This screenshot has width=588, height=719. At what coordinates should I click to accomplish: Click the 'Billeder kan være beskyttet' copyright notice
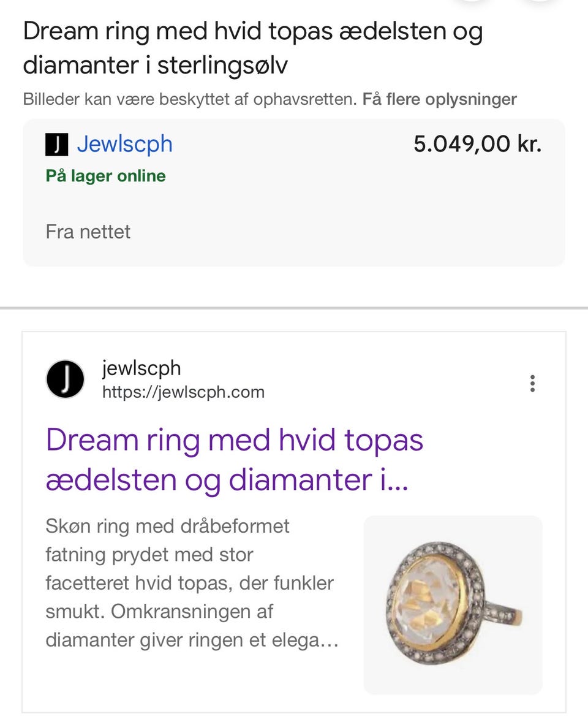point(189,99)
